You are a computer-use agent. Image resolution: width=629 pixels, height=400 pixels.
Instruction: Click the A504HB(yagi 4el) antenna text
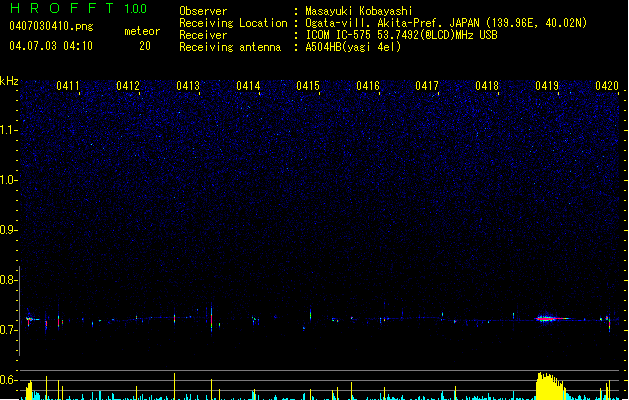tap(353, 47)
